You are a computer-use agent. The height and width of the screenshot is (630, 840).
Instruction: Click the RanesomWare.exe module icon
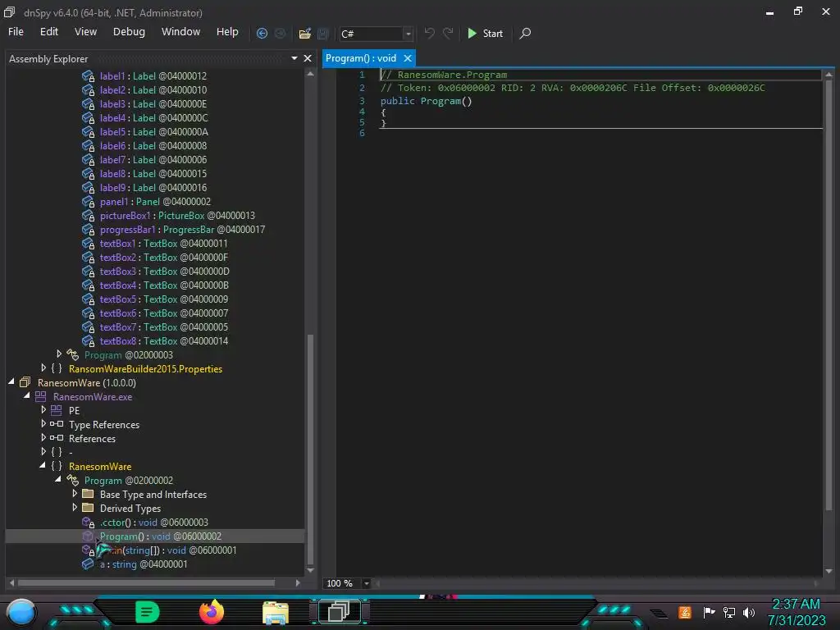tap(41, 396)
